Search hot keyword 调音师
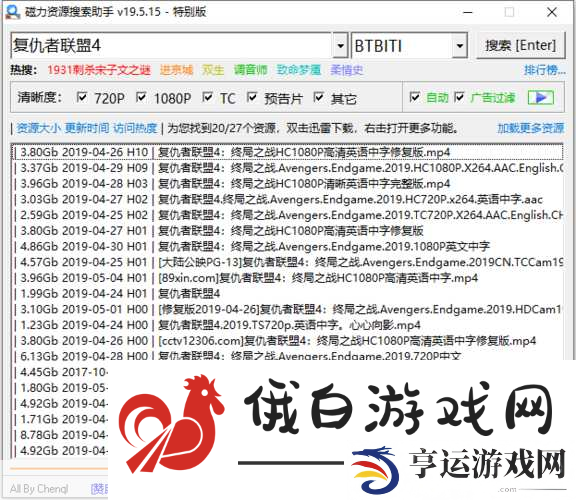576x500 pixels. click(251, 70)
